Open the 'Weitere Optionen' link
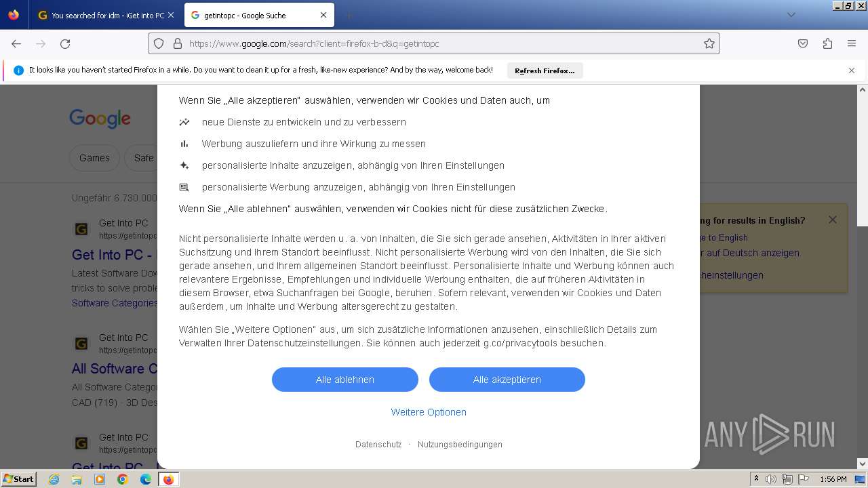 click(x=429, y=412)
